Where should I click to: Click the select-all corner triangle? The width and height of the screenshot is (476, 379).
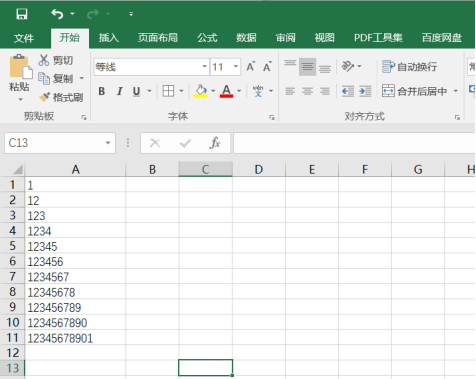pos(18,169)
